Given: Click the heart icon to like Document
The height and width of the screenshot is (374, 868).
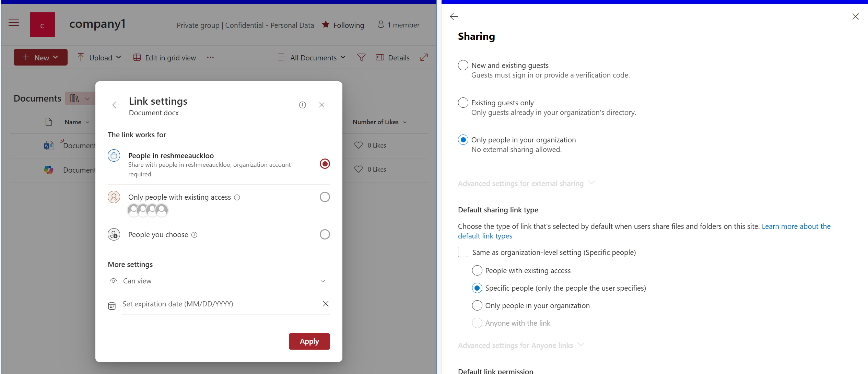Looking at the screenshot, I should pyautogui.click(x=359, y=145).
